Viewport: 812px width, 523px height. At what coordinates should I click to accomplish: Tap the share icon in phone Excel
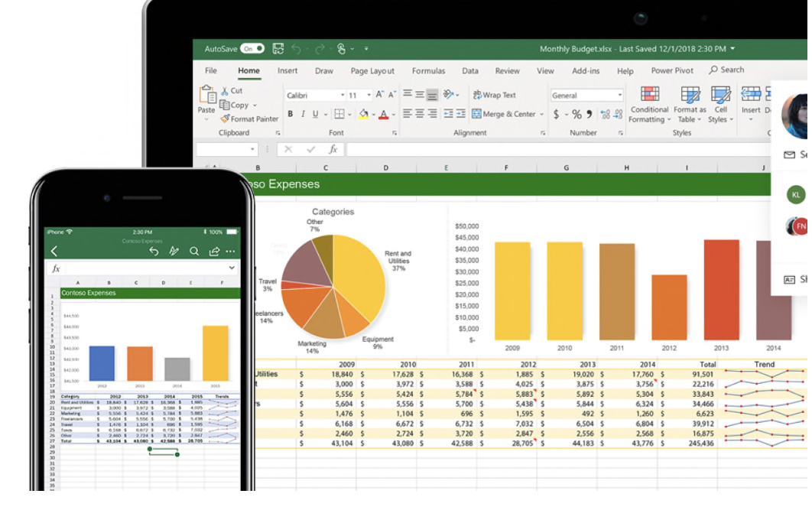pos(214,251)
